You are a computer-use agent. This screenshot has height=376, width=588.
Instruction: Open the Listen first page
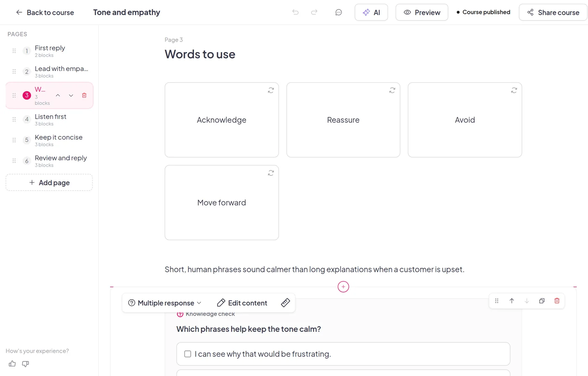click(x=49, y=119)
